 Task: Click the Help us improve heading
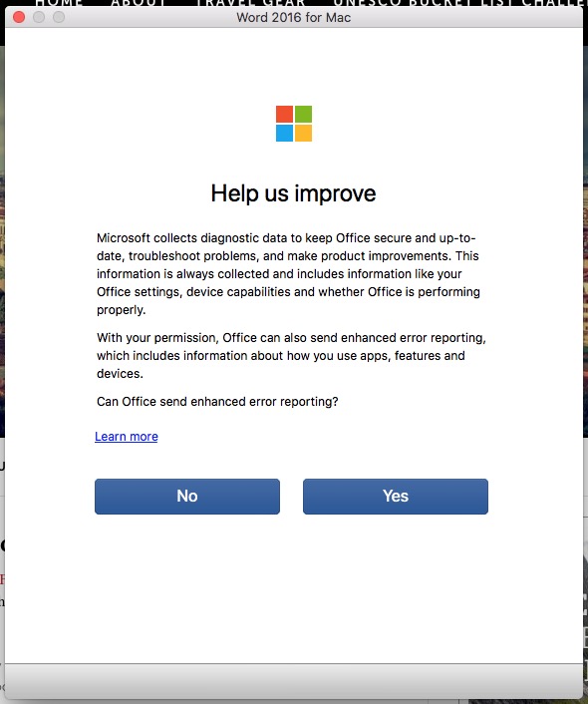click(294, 194)
